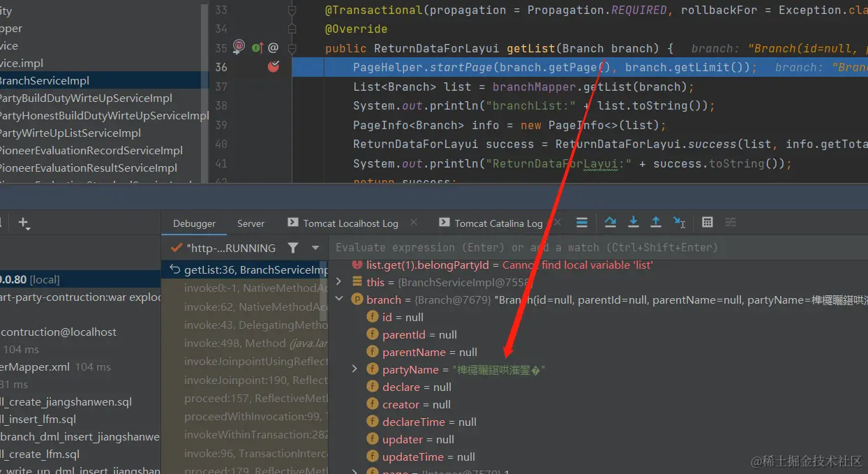Click the Step Over debugger icon
Screen dimensions: 868x474
[611, 223]
